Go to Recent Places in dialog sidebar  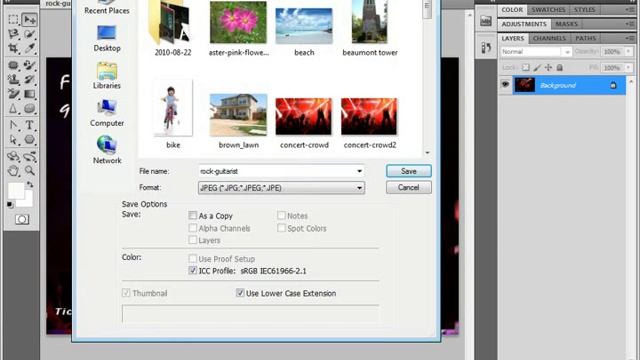click(107, 8)
